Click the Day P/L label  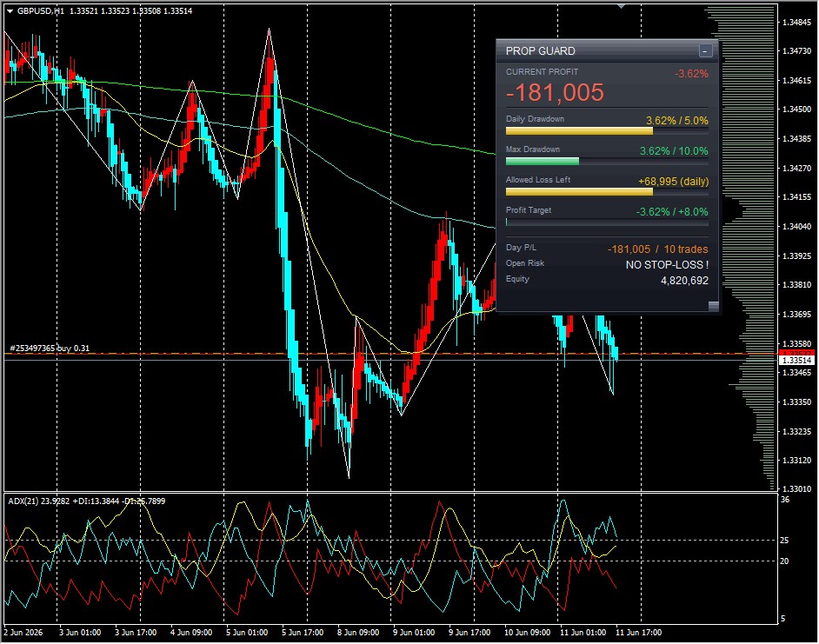coord(521,248)
